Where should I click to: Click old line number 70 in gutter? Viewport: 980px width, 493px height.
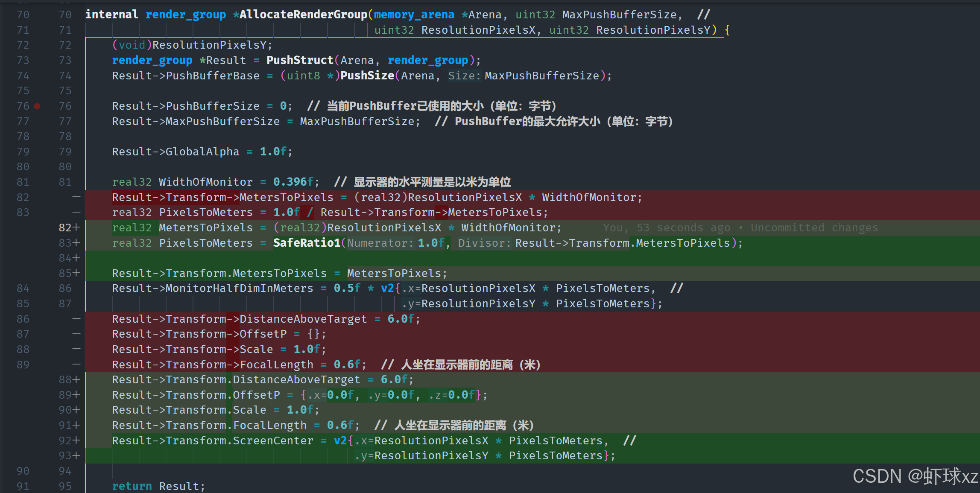[23, 15]
